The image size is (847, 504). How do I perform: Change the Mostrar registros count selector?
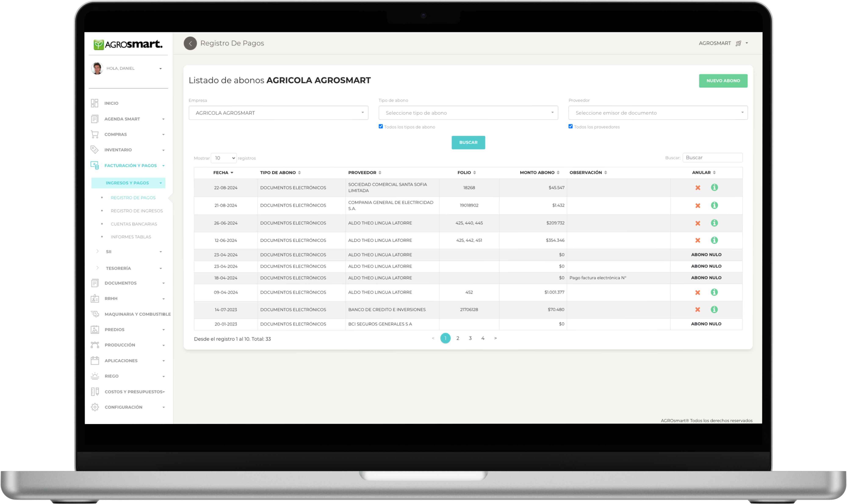click(x=224, y=158)
